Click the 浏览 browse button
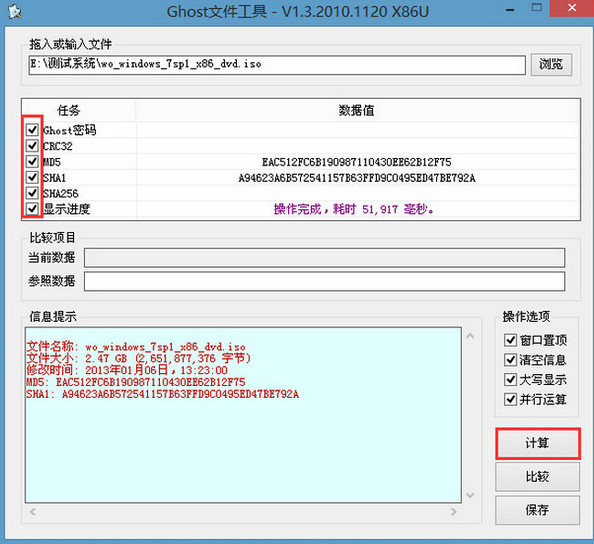Image resolution: width=594 pixels, height=544 pixels. [551, 64]
